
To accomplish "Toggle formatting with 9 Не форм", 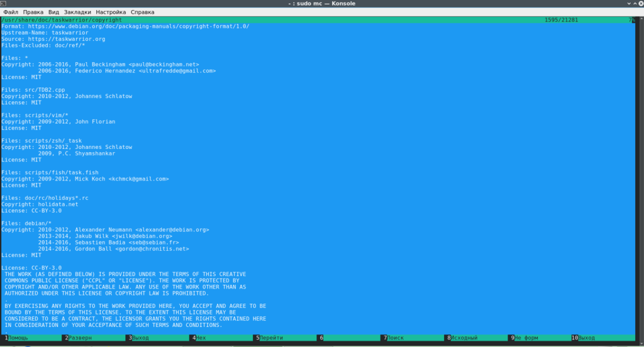I will coord(526,338).
